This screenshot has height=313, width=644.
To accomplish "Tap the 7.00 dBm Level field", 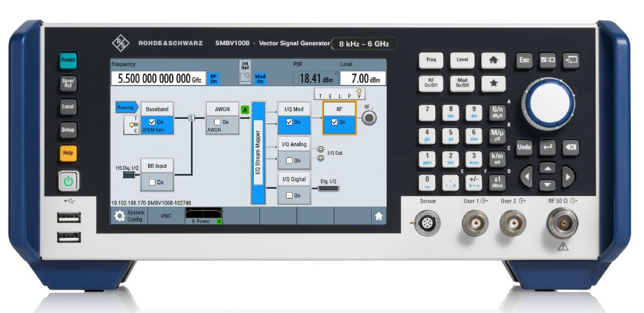I will point(363,79).
